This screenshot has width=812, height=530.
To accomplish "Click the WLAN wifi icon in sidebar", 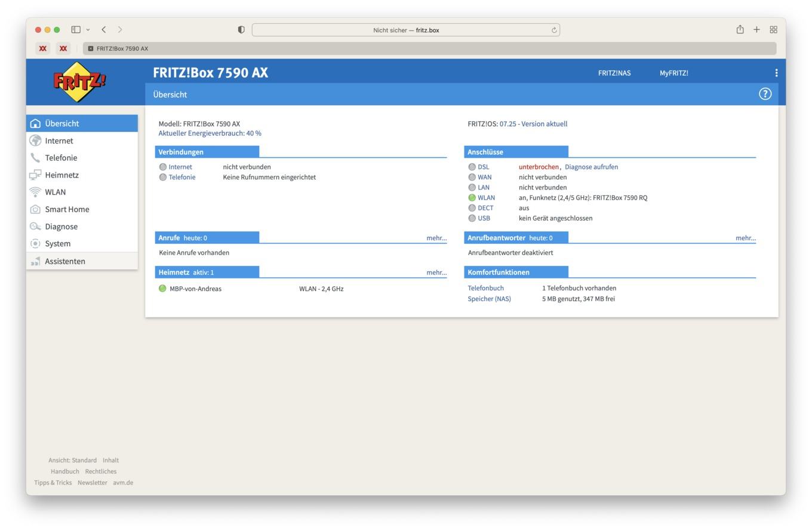I will tap(35, 192).
